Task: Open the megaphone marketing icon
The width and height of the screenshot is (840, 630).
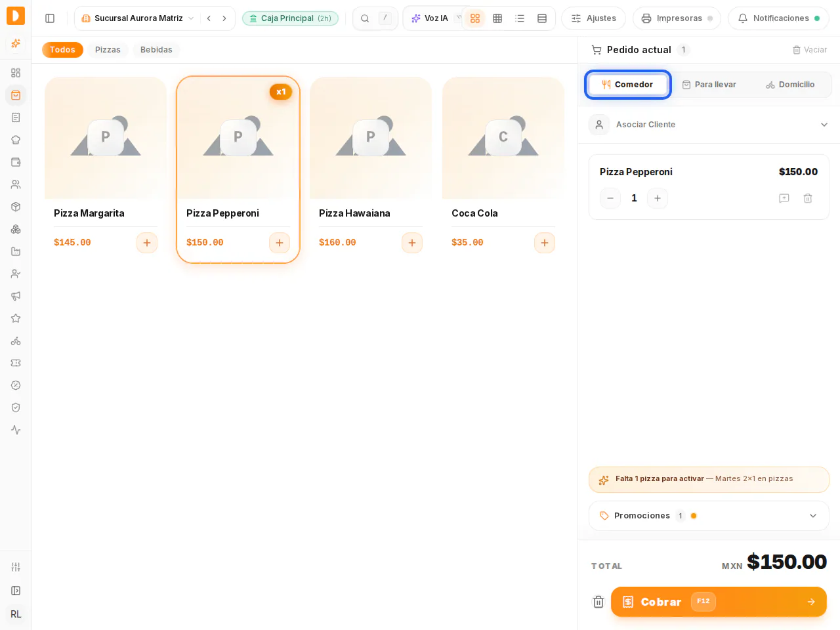Action: coord(16,296)
